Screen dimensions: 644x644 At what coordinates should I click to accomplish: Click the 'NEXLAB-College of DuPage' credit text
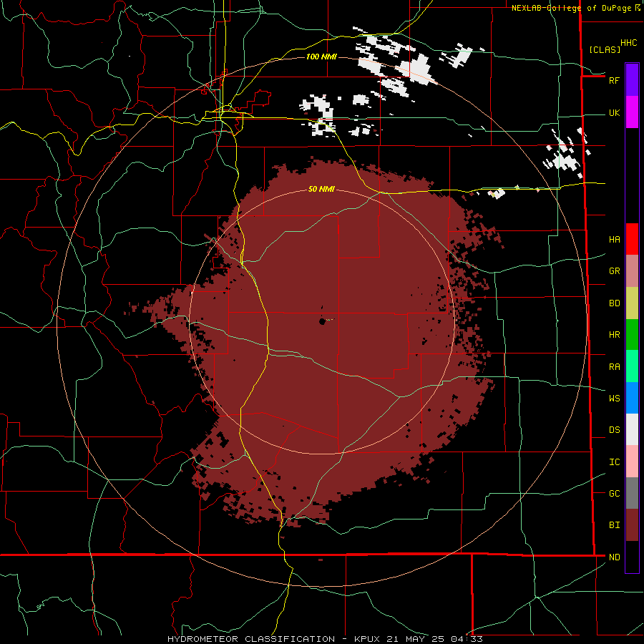571,8
